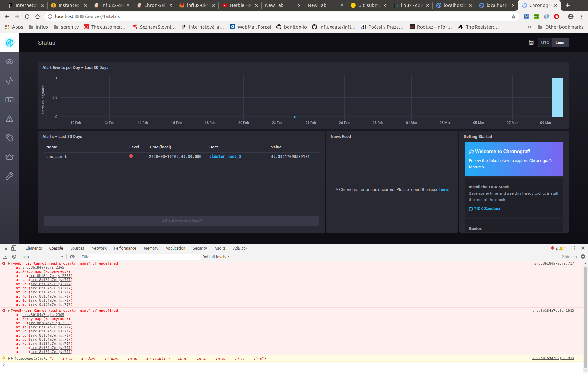Viewport: 588px width, 373px height.
Task: Open the Configuration wrench icon
Action: click(10, 176)
